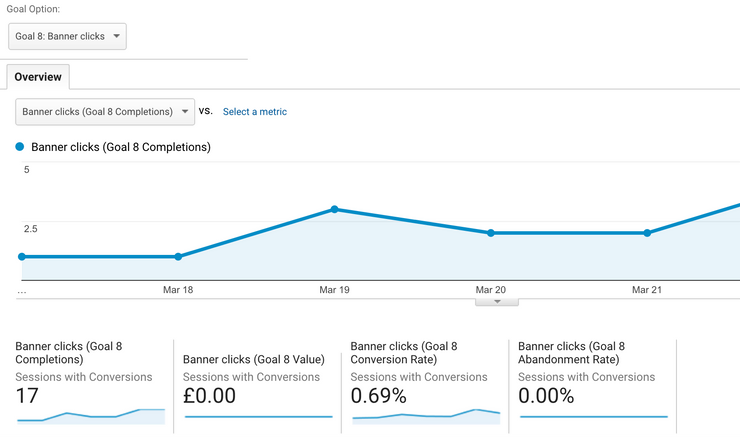Click the Banner clicks (Goal 8 Completions) legend text

tap(121, 147)
